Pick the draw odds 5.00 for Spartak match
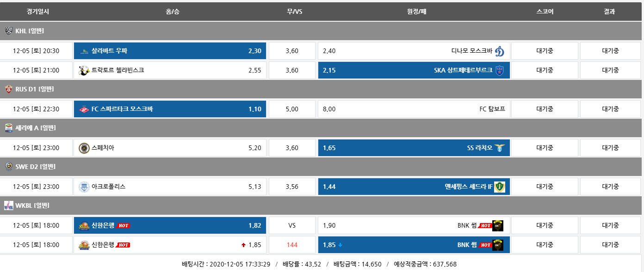This screenshot has height=272, width=644. click(x=292, y=109)
